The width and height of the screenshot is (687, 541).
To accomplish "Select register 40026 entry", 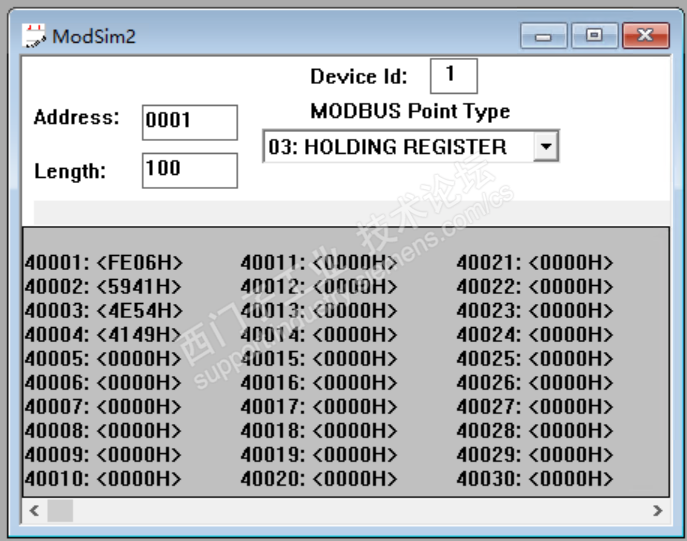I will click(535, 383).
